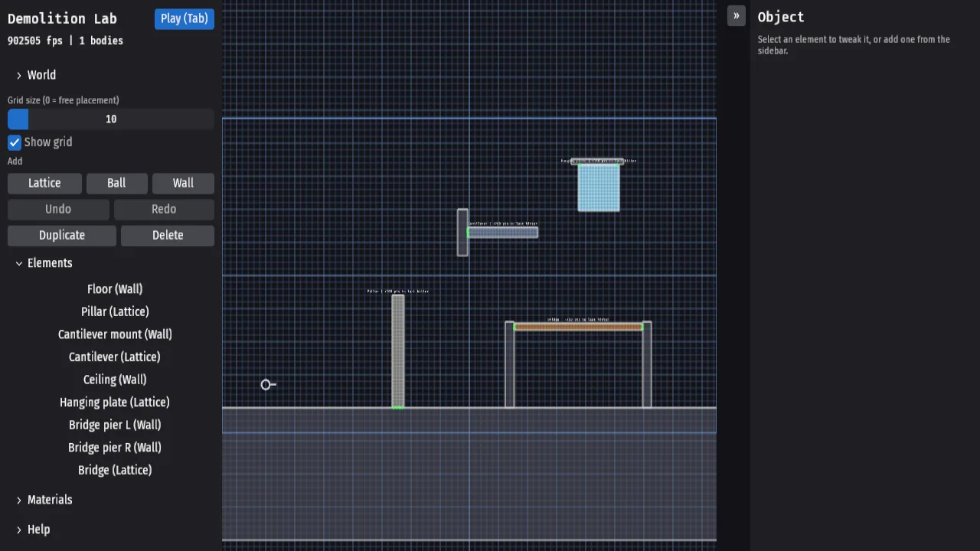The image size is (980, 551).
Task: Click the fps and bodies status text
Action: click(65, 41)
